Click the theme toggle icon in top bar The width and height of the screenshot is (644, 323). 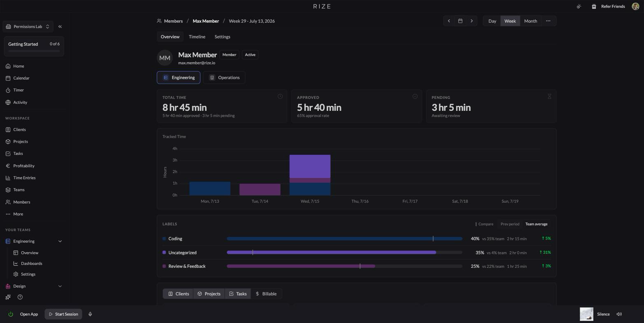pos(579,6)
